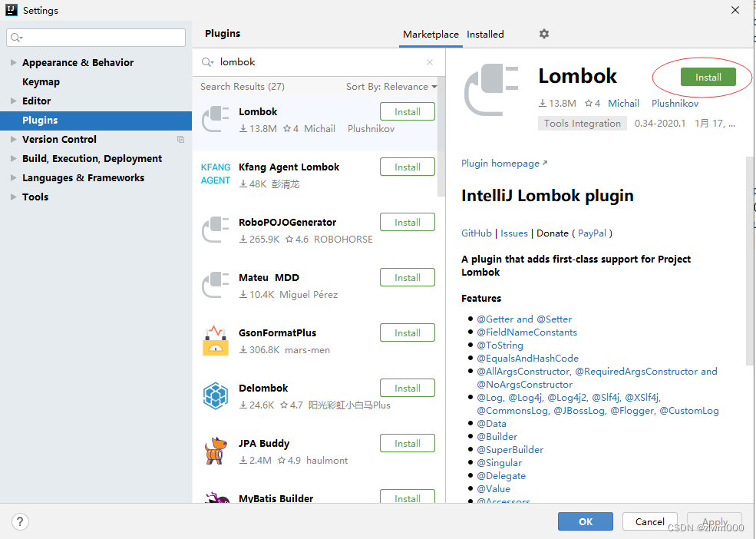Expand Appearance & Behavior section
This screenshot has height=539, width=756.
click(x=14, y=62)
